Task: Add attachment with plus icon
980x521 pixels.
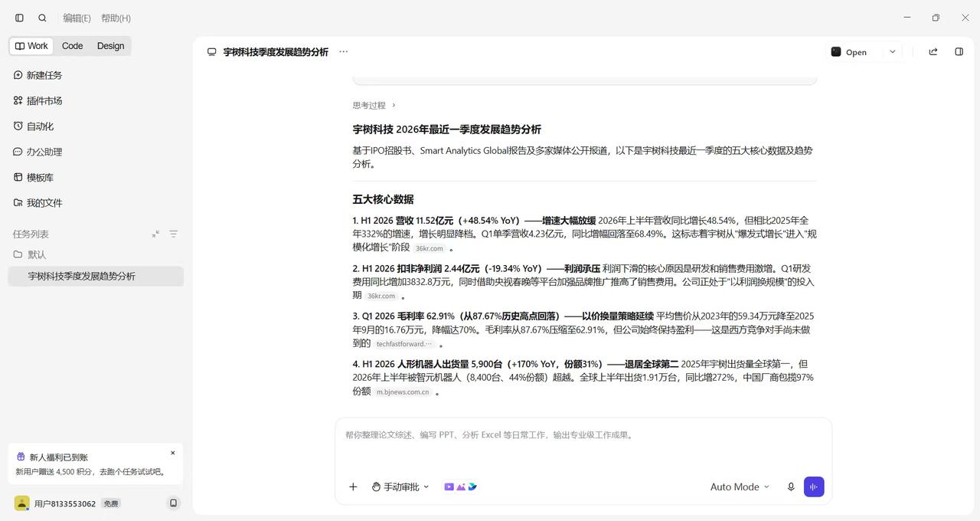Action: pyautogui.click(x=353, y=487)
